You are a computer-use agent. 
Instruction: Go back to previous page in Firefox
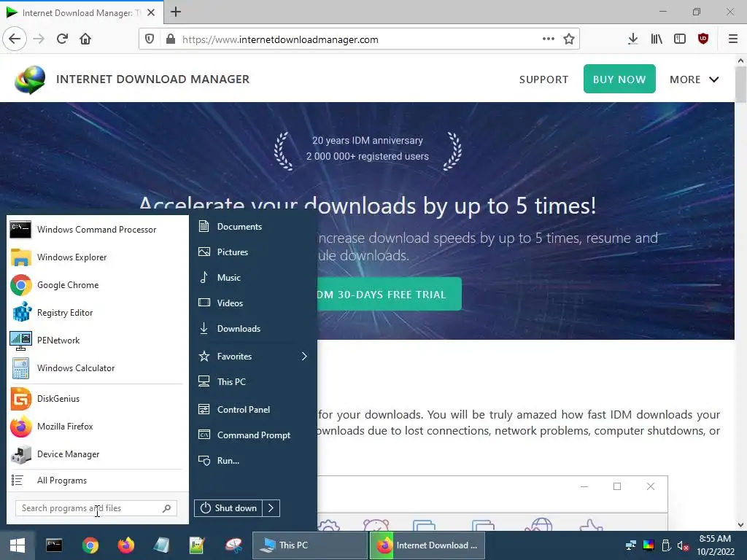pyautogui.click(x=15, y=39)
